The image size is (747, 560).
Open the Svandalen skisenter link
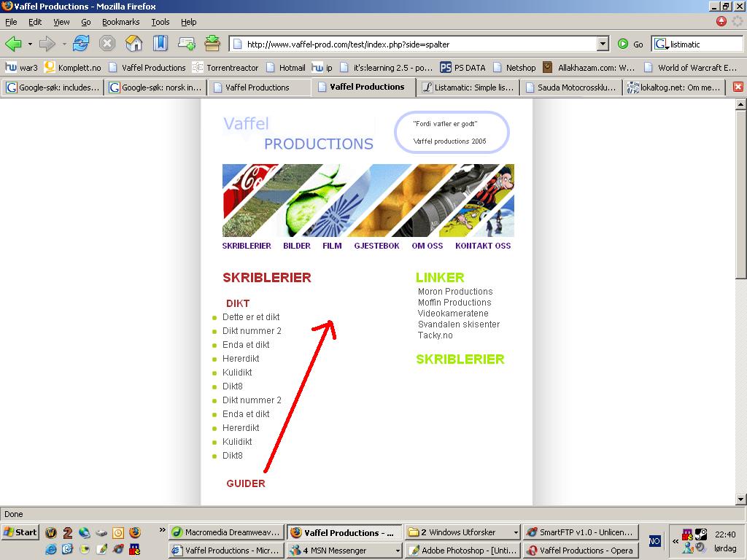pyautogui.click(x=459, y=324)
